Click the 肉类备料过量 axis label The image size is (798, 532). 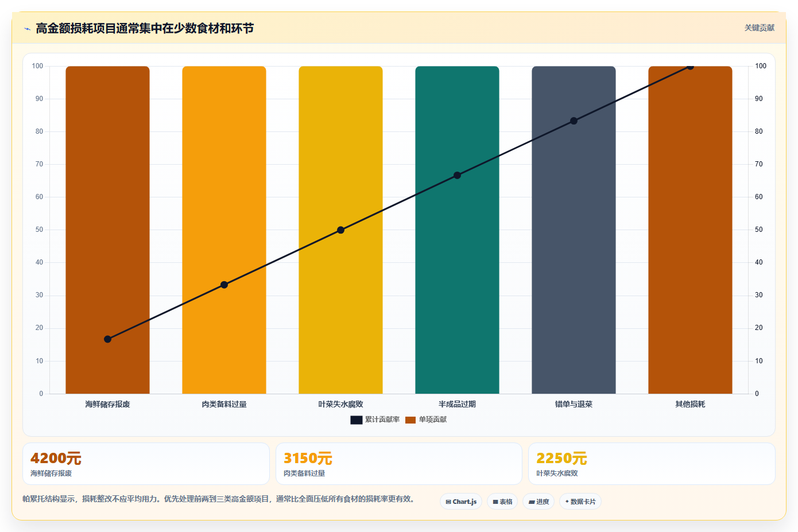224,404
